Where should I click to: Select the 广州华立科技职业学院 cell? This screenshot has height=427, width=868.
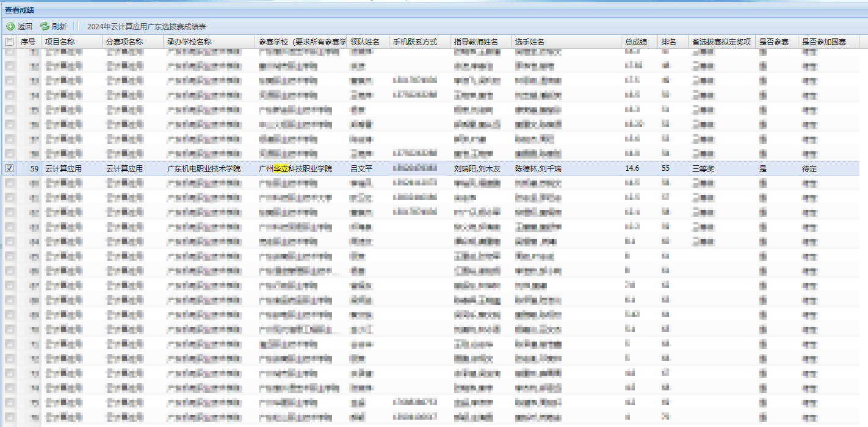[295, 168]
